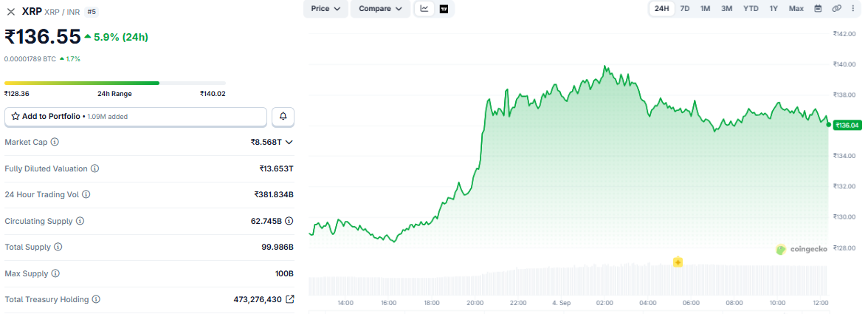868x314 pixels.
Task: Open Market Cap info tooltip icon
Action: (55, 143)
